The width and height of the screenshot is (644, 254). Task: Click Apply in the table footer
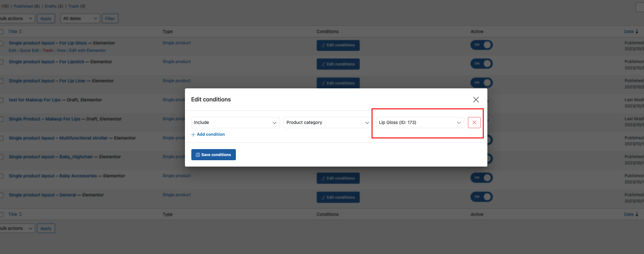46,228
